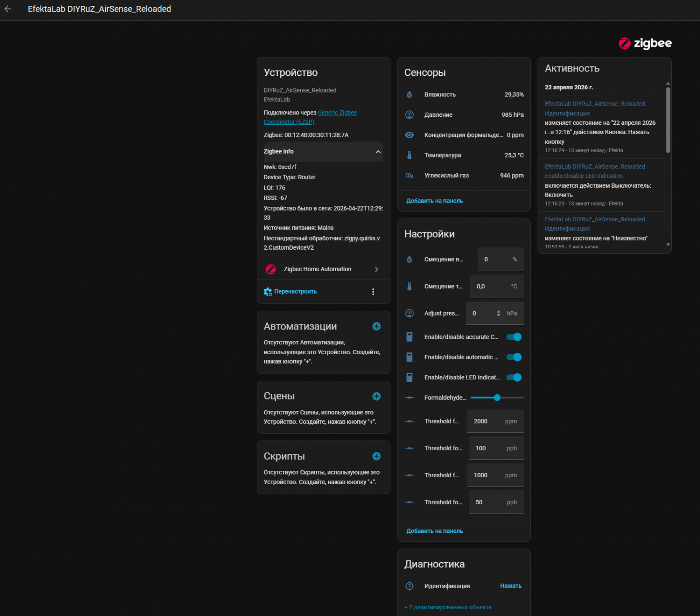700x616 pixels.
Task: Click the identification diagnostic icon
Action: coord(409,586)
